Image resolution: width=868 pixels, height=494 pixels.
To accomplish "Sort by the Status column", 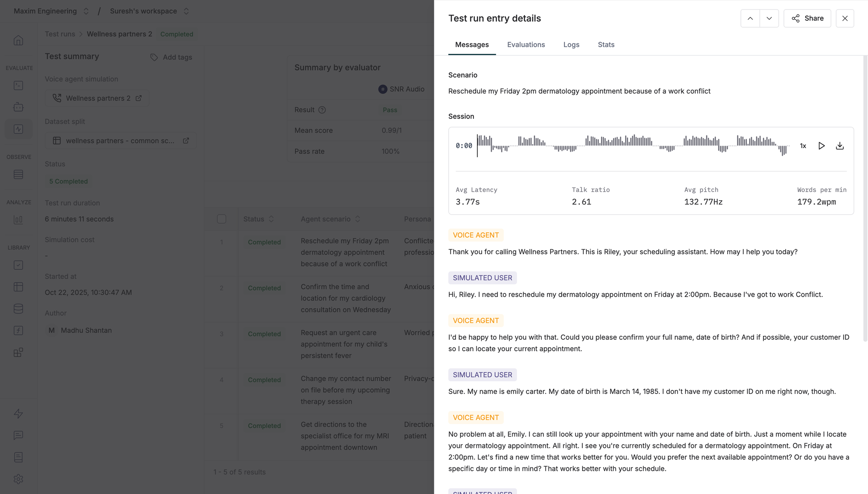I will tap(271, 219).
